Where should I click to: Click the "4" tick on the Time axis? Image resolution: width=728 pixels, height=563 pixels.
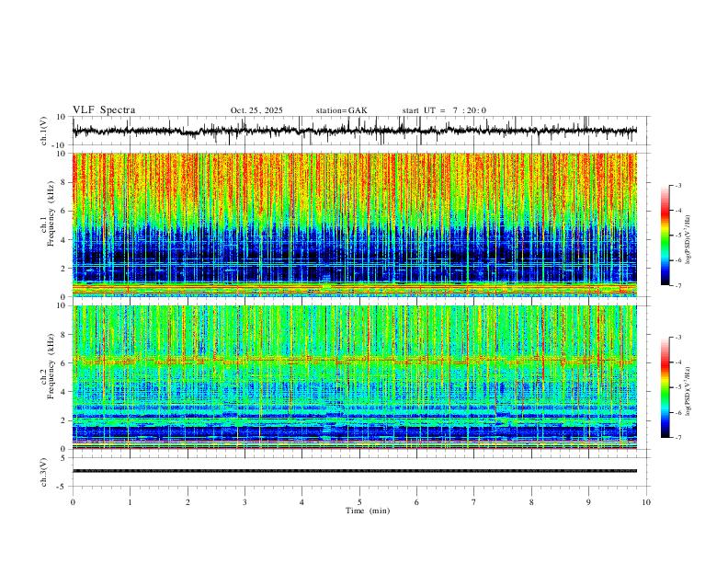point(301,502)
